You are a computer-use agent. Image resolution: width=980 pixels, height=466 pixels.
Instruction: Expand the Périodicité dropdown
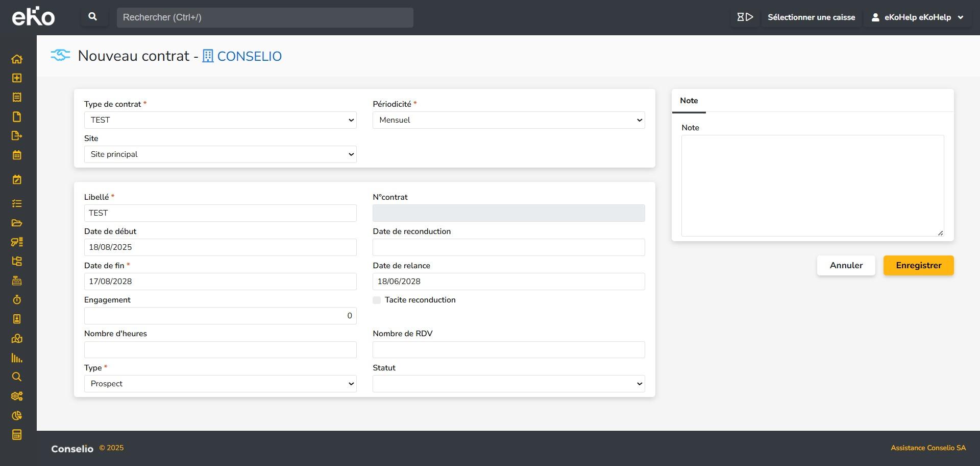tap(508, 120)
